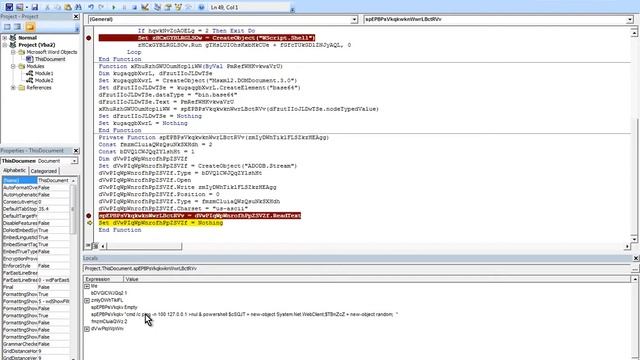This screenshot has width=640, height=360.
Task: Click the Redo toolbar icon
Action: tap(101, 7)
